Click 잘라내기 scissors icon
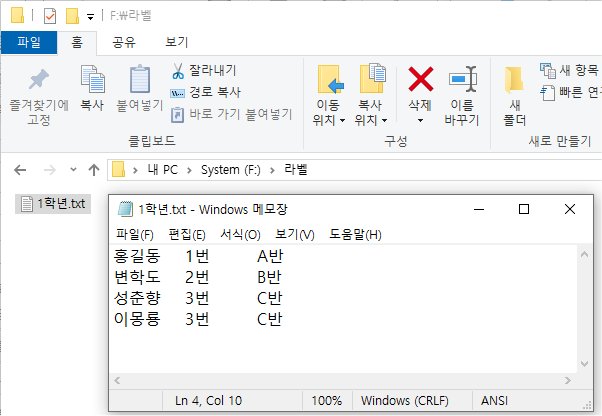The height and width of the screenshot is (416, 602). tap(178, 71)
